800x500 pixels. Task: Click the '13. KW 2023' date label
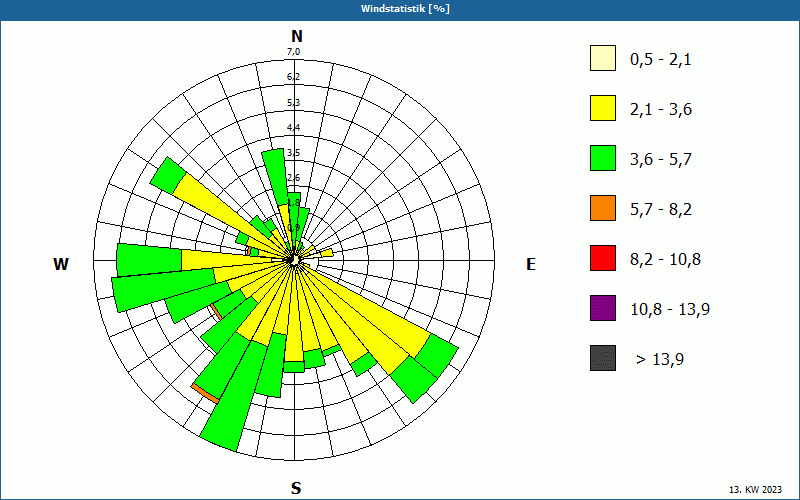[755, 489]
